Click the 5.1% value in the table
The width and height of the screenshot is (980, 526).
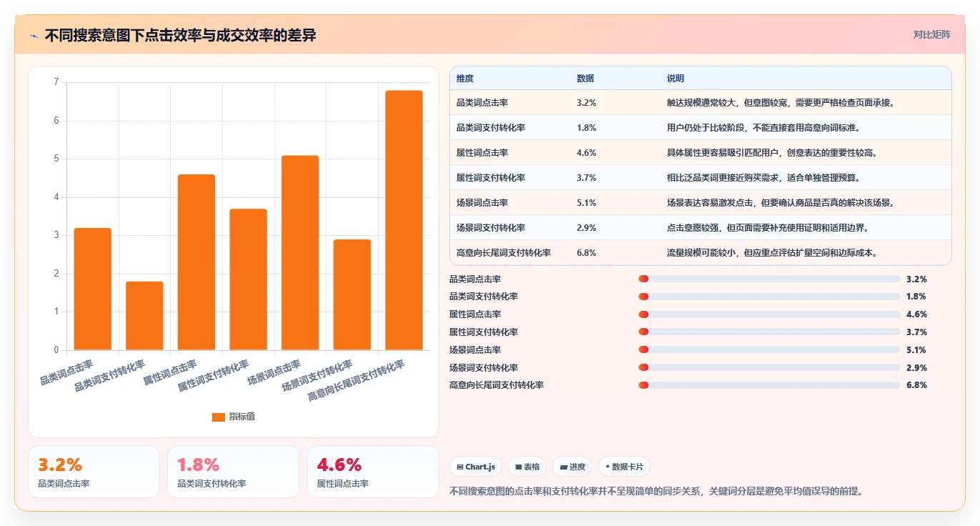coord(586,203)
